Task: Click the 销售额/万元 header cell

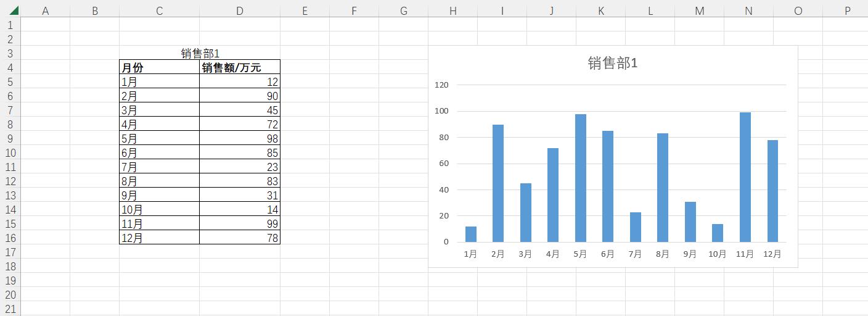Action: 239,67
